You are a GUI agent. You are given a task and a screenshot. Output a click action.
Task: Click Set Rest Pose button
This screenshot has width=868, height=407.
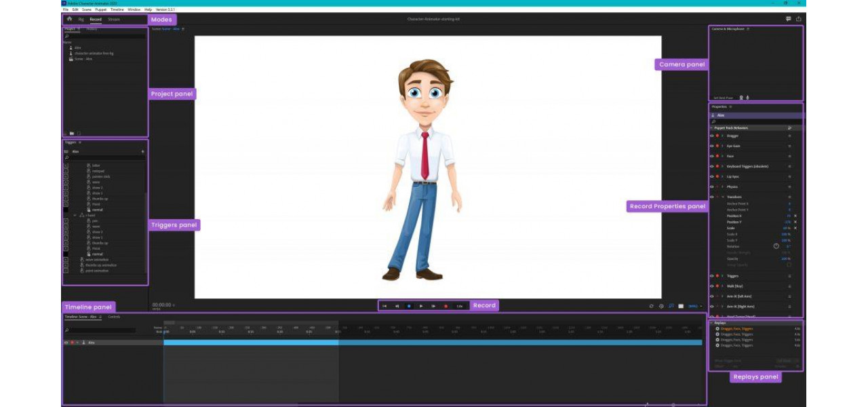coord(723,98)
